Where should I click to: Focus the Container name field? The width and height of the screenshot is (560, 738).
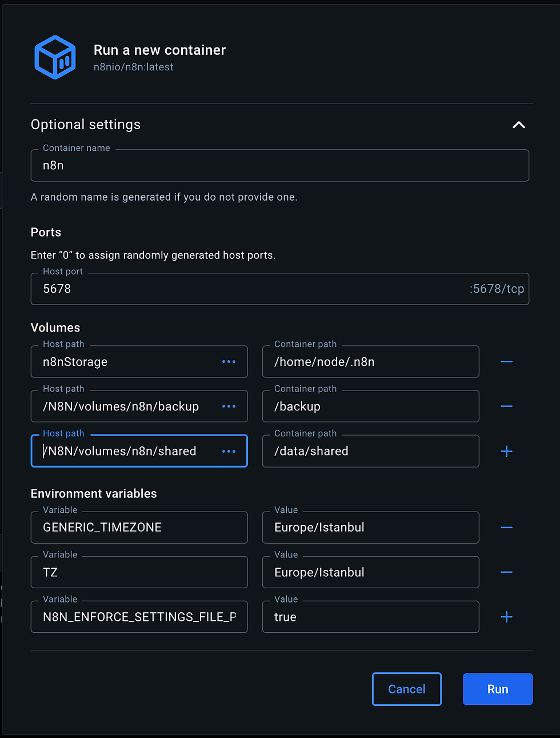pyautogui.click(x=279, y=166)
